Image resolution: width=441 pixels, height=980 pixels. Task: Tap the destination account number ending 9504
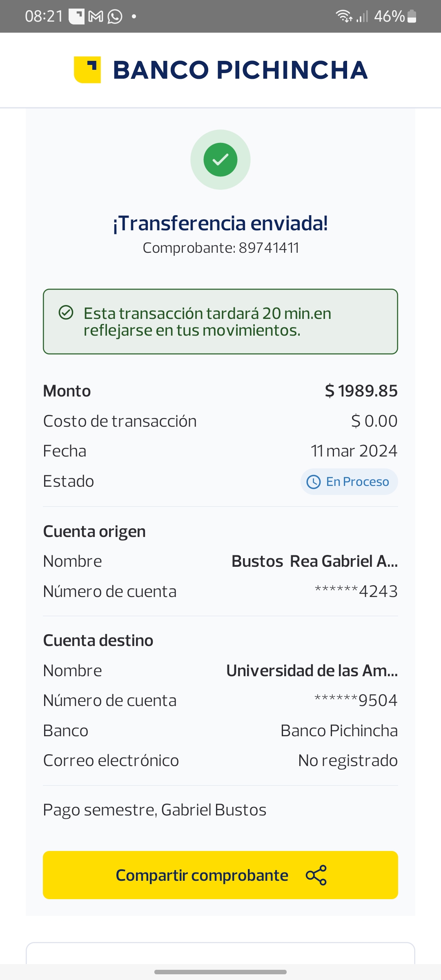(356, 700)
